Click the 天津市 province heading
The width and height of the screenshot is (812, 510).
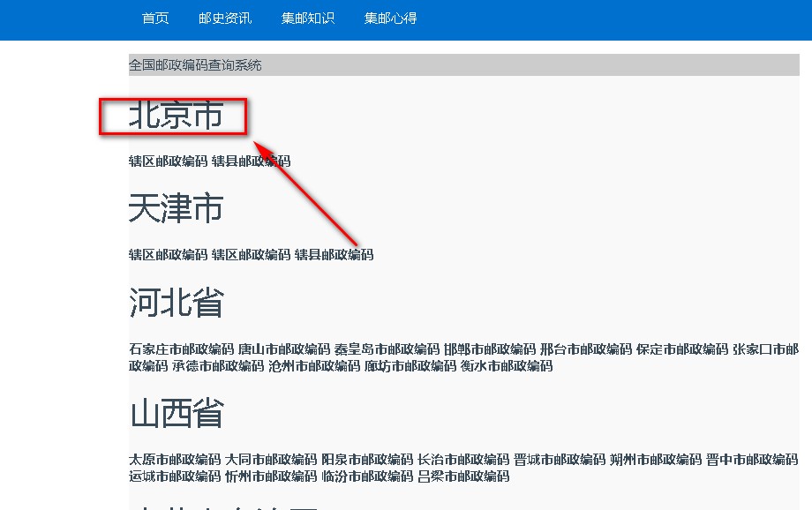click(177, 209)
